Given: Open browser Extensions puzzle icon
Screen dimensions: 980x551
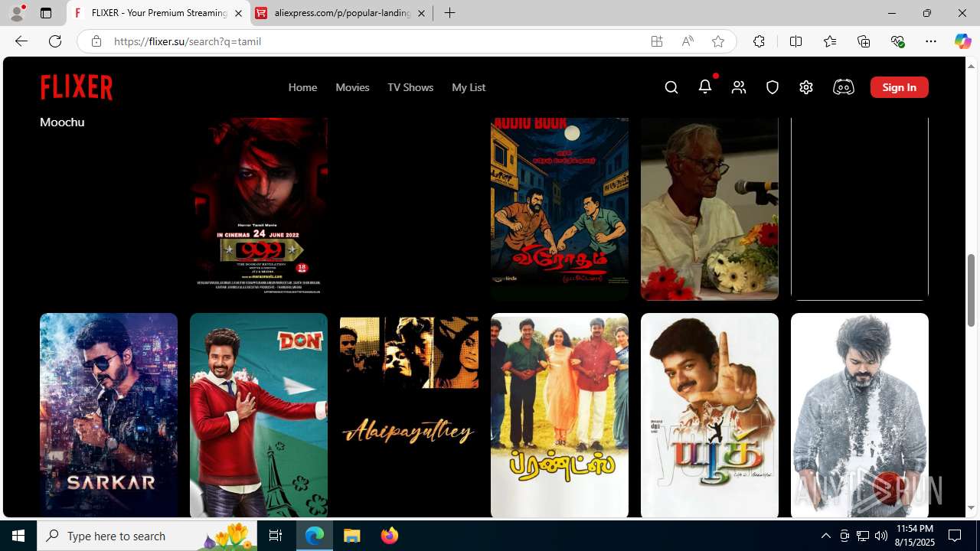Looking at the screenshot, I should 759,41.
